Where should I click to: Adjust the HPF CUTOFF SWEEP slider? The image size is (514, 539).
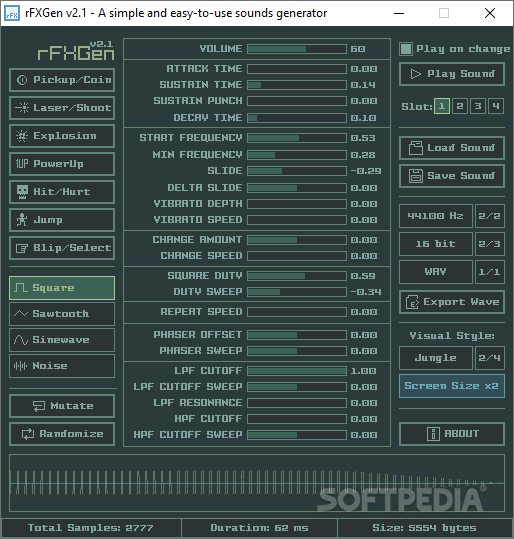[297, 435]
